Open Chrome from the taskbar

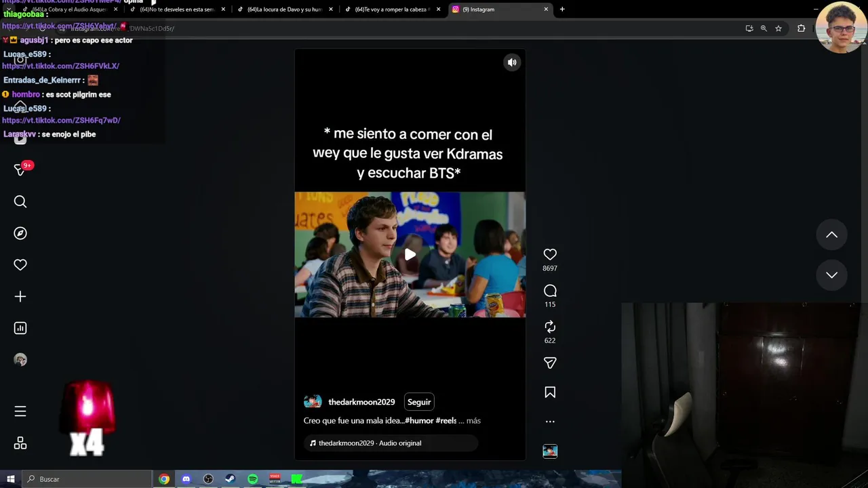tap(164, 479)
